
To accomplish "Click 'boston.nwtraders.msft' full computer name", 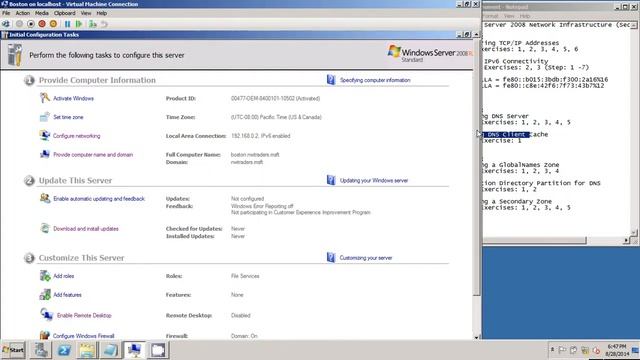I will (x=255, y=155).
